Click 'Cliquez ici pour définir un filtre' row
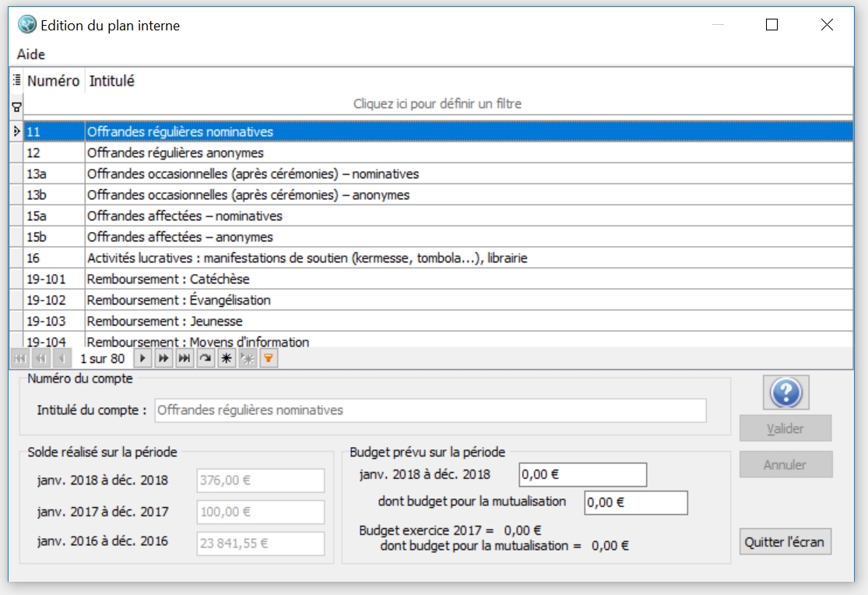The width and height of the screenshot is (868, 595). click(x=437, y=104)
